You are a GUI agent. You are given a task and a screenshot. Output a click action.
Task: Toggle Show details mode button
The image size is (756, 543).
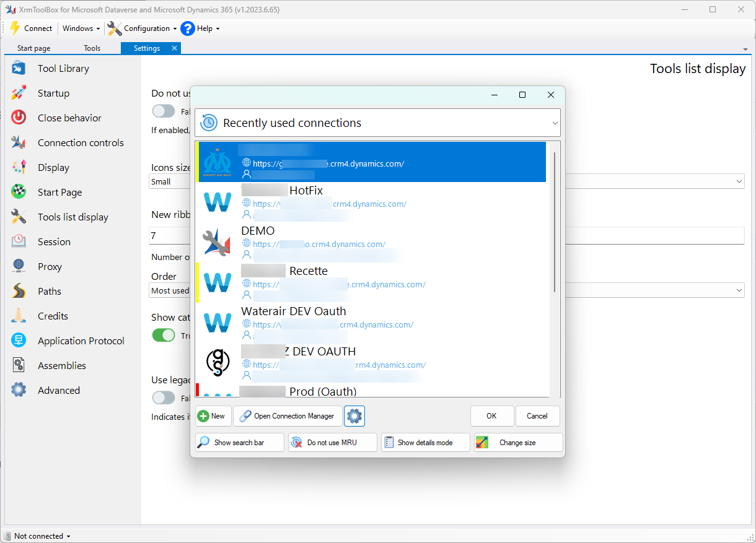coord(426,443)
